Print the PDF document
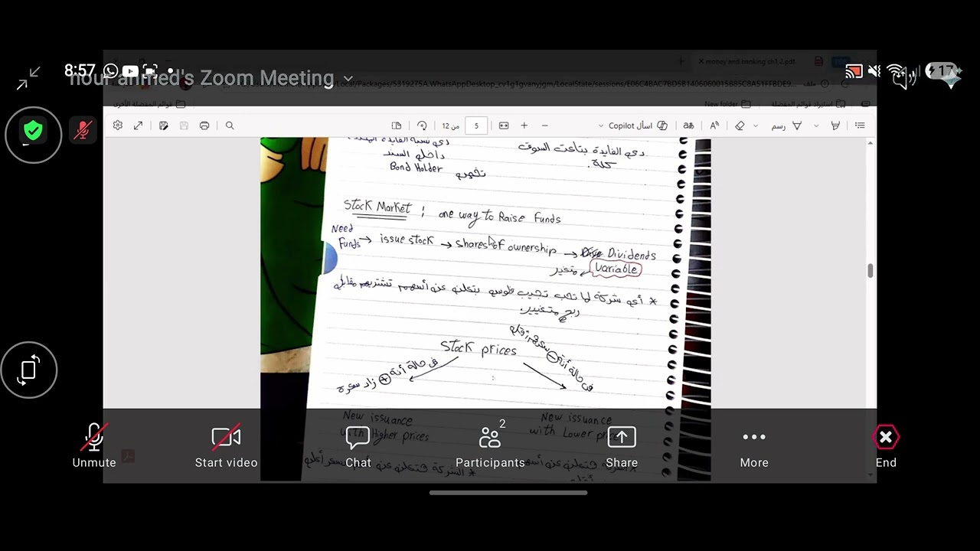 [x=204, y=126]
